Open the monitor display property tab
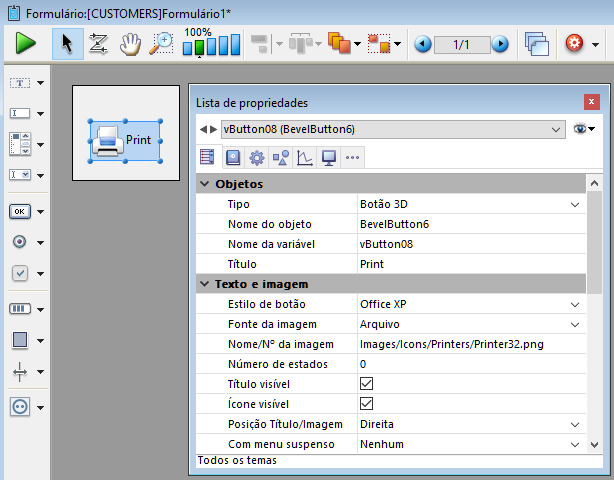614x480 pixels. (x=328, y=157)
